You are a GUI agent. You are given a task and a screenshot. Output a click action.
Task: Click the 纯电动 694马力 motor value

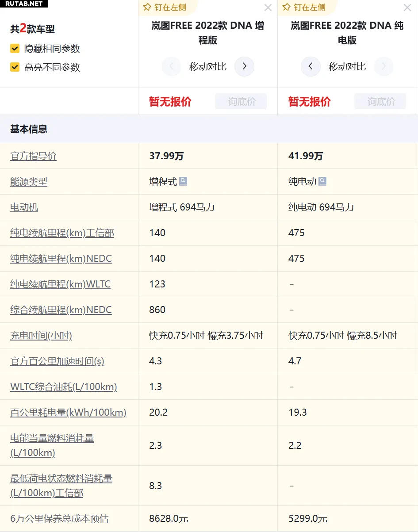321,207
